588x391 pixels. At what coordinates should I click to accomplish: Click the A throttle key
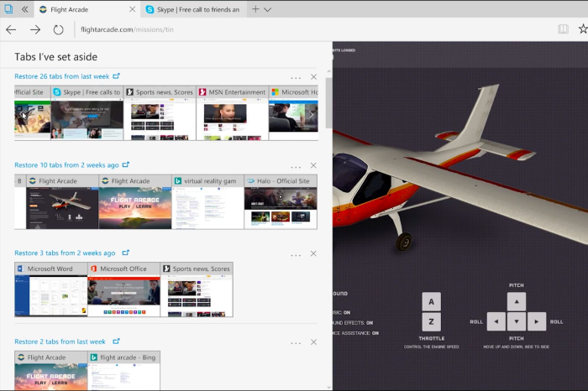tap(431, 302)
